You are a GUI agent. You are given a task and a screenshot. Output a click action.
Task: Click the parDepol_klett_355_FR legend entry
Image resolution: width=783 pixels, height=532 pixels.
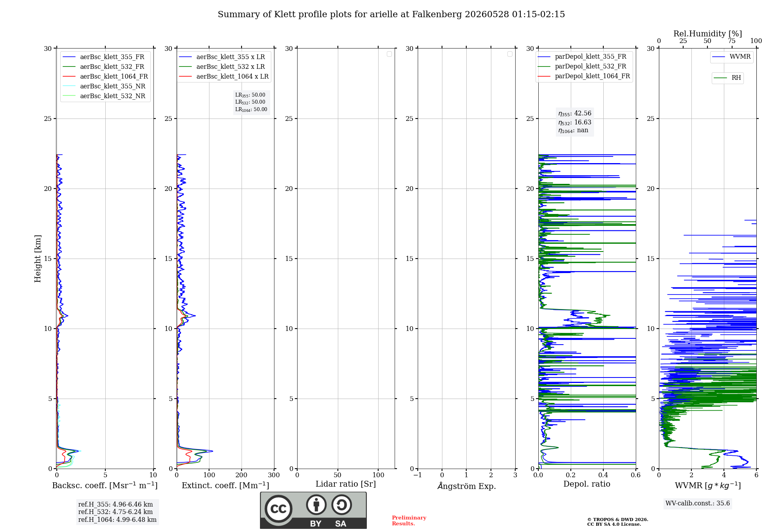582,57
